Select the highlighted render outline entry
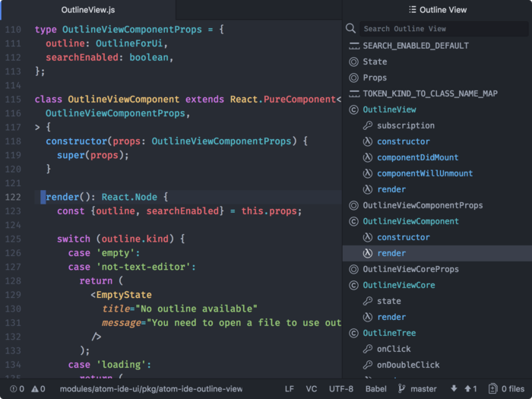The image size is (532, 399). pos(437,253)
